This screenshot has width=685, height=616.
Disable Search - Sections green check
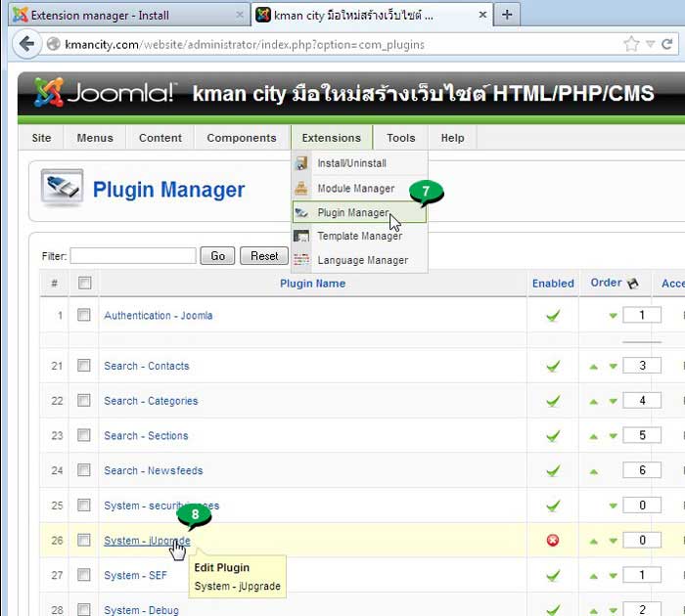pos(553,435)
